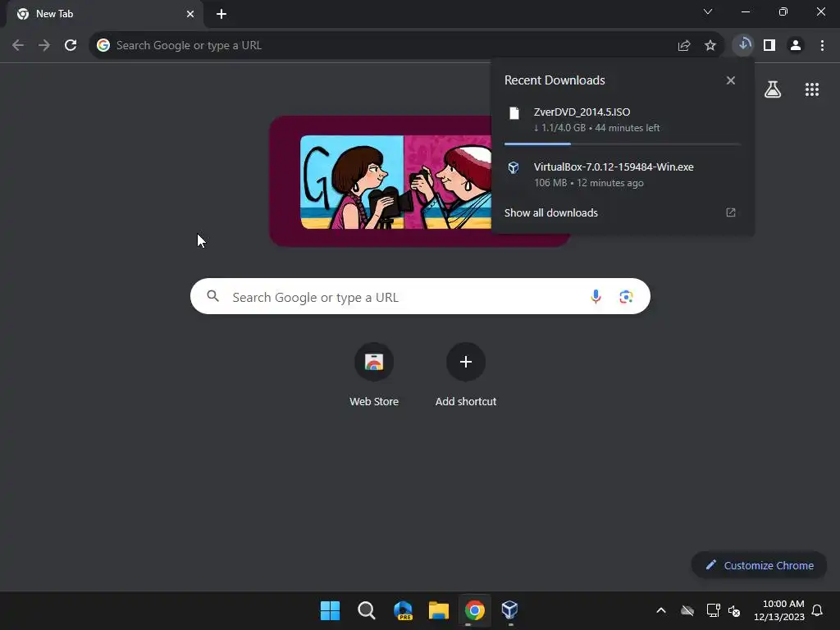Click Customize Chrome button

click(x=759, y=565)
